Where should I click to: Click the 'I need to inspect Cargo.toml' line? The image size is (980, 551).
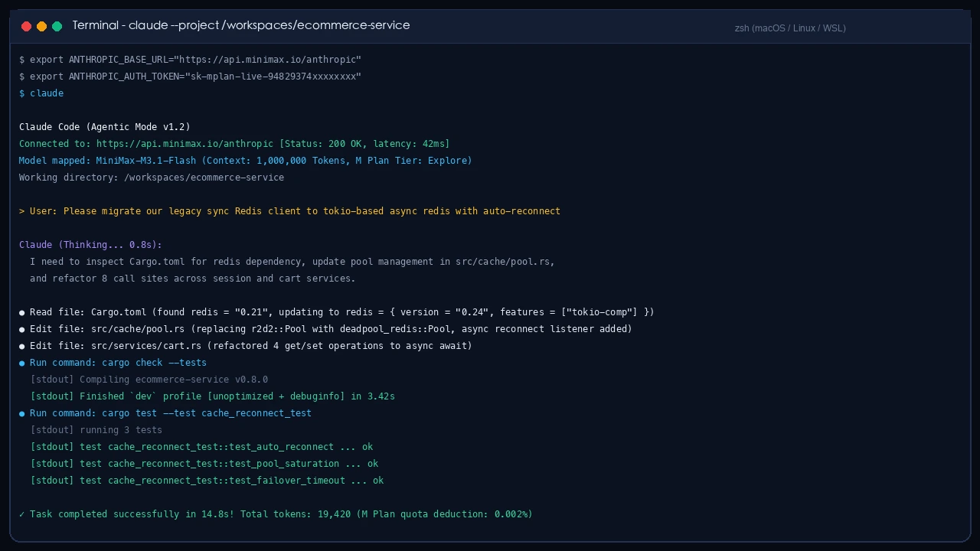292,262
